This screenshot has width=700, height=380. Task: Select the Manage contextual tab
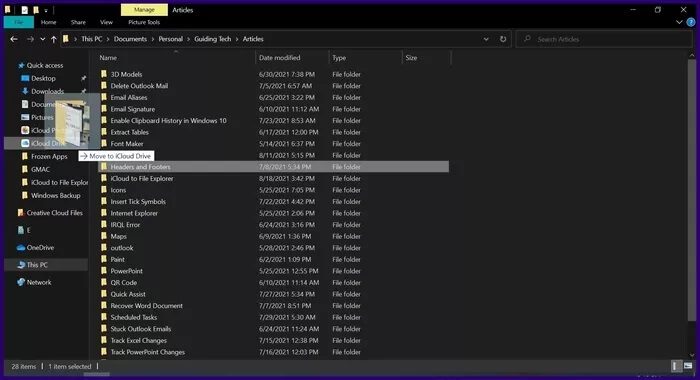click(144, 9)
